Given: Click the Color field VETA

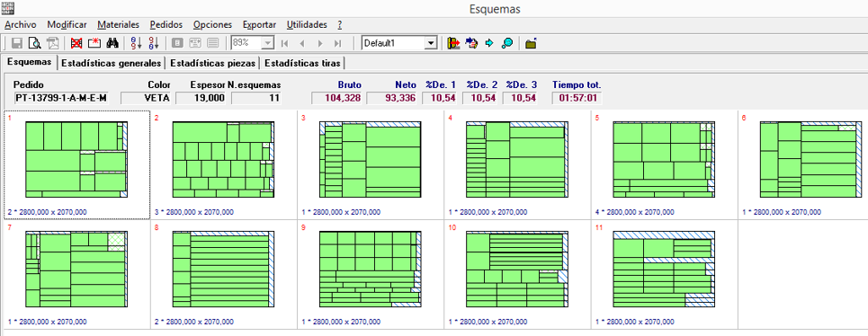Looking at the screenshot, I should click(x=146, y=98).
